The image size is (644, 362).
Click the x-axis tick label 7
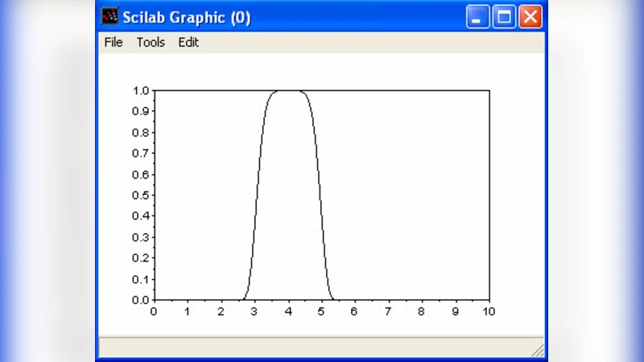click(388, 312)
